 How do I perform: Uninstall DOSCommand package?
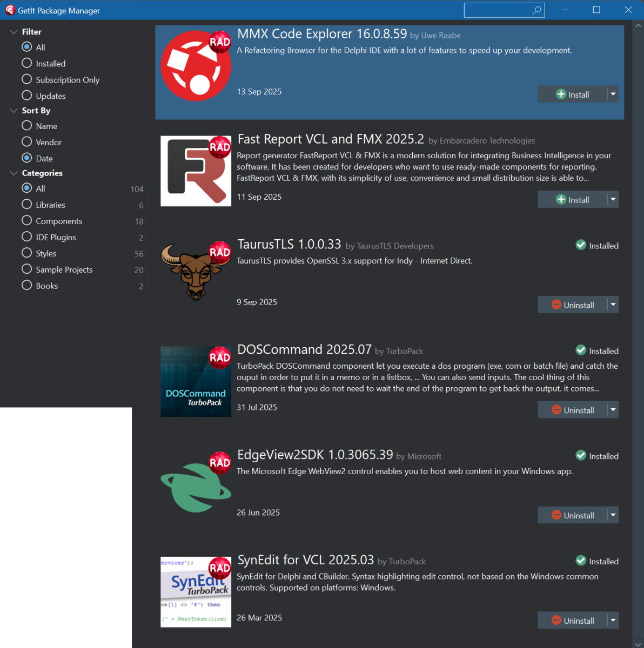572,410
